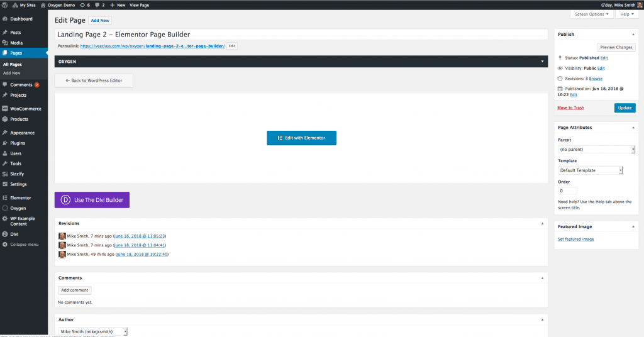Viewport: 644px width, 337px height.
Task: Click the Comments icon in sidebar
Action: point(5,84)
